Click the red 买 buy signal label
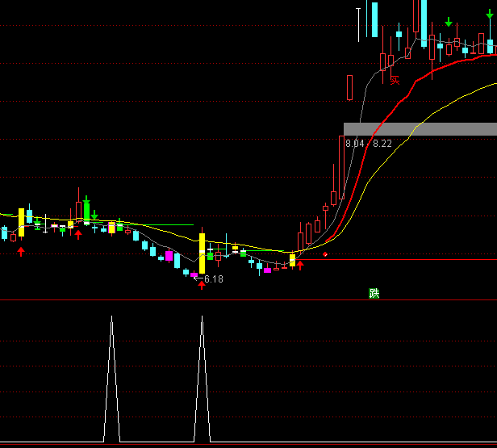This screenshot has width=497, height=448. click(x=395, y=79)
